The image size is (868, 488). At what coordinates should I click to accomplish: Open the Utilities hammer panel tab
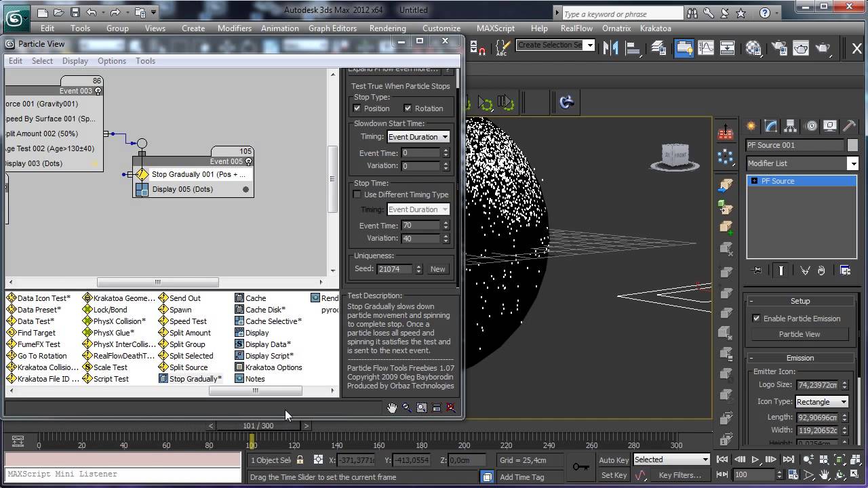click(x=849, y=126)
